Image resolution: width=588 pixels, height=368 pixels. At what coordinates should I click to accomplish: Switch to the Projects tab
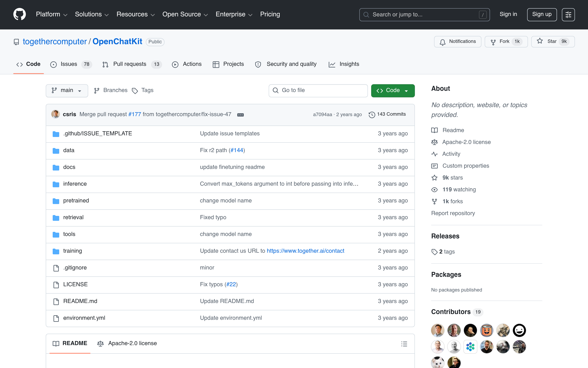(x=228, y=64)
